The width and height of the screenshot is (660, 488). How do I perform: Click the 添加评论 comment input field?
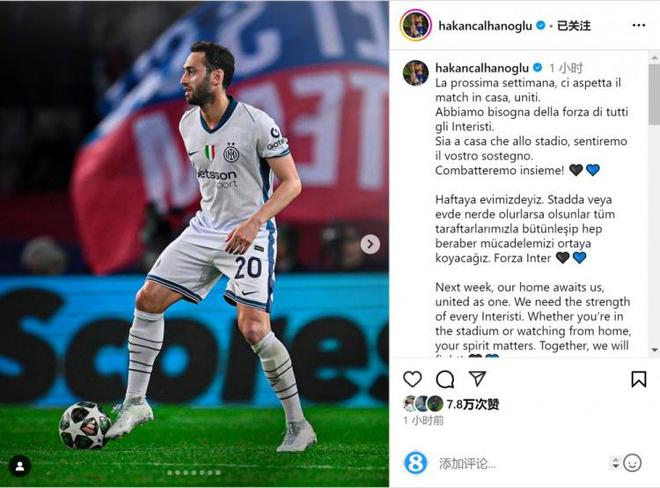click(521, 464)
